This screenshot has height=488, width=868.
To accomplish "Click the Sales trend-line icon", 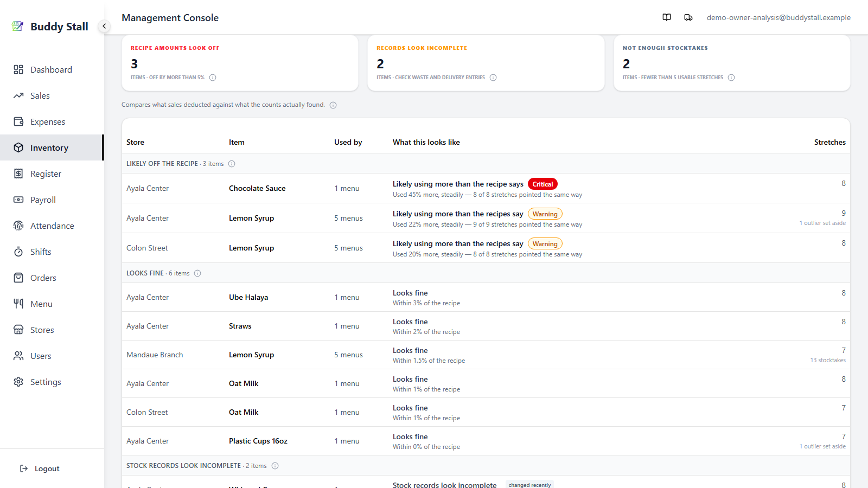I will 18,95.
